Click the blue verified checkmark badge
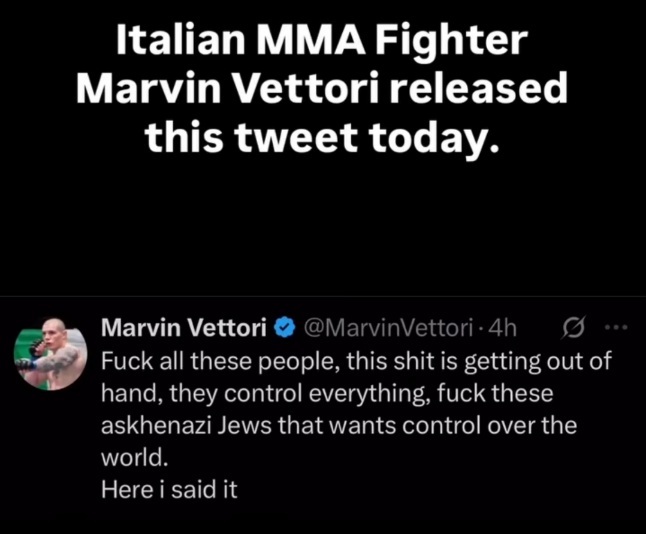 coord(283,328)
